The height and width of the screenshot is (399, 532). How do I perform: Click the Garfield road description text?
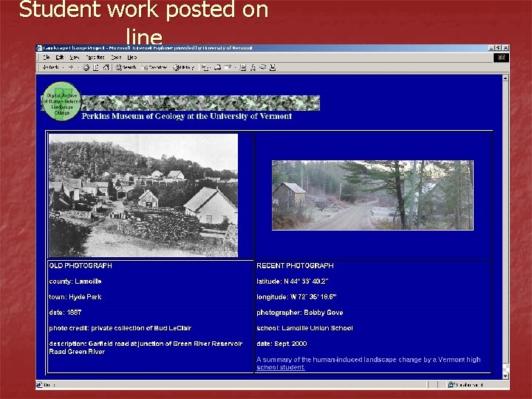click(146, 347)
